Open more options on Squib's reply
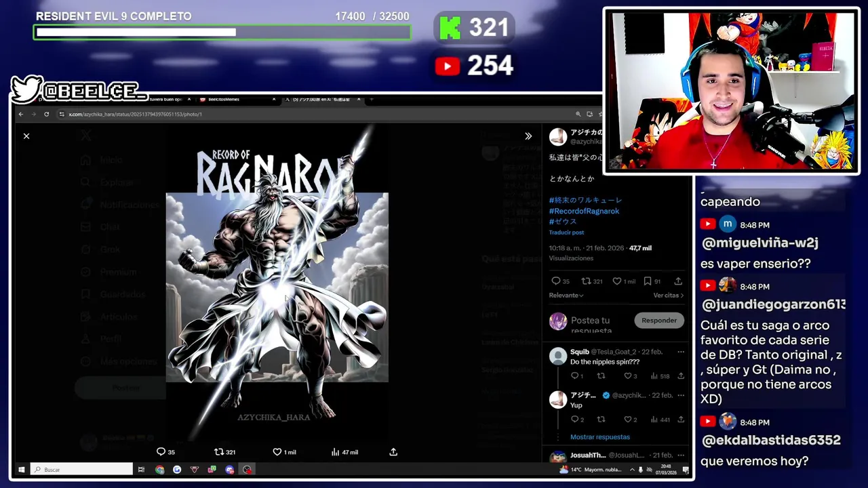868x488 pixels. pos(681,352)
